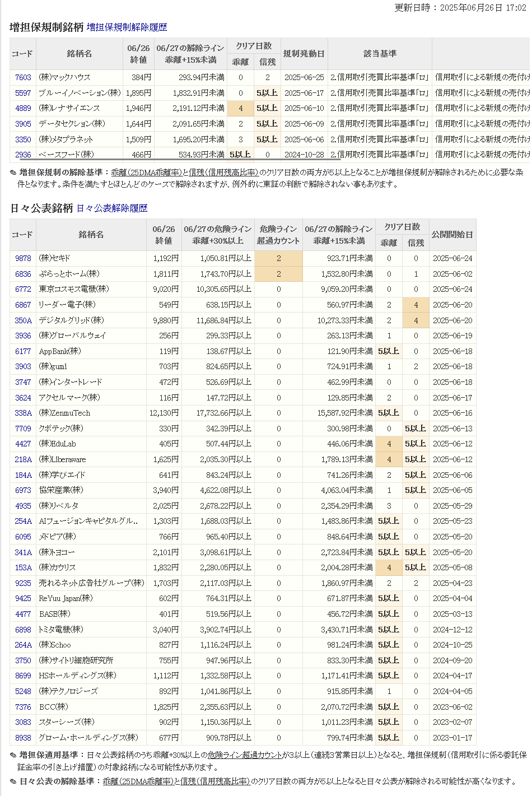Select the name AppBank(株)

[60, 351]
